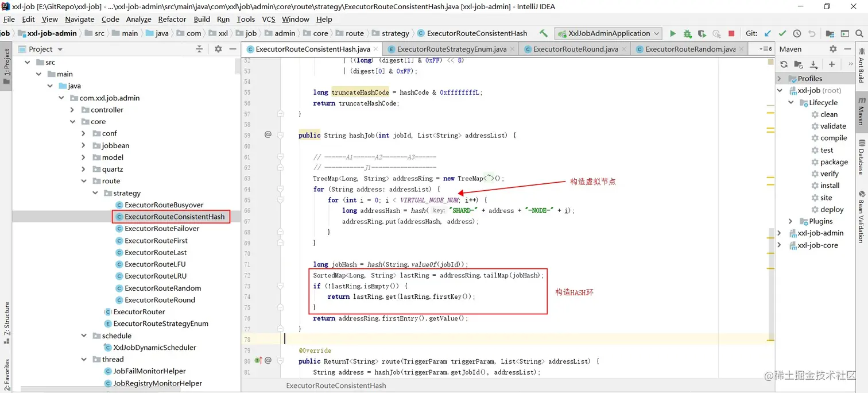Collapse the strategy package
The height and width of the screenshot is (393, 868).
pos(95,193)
